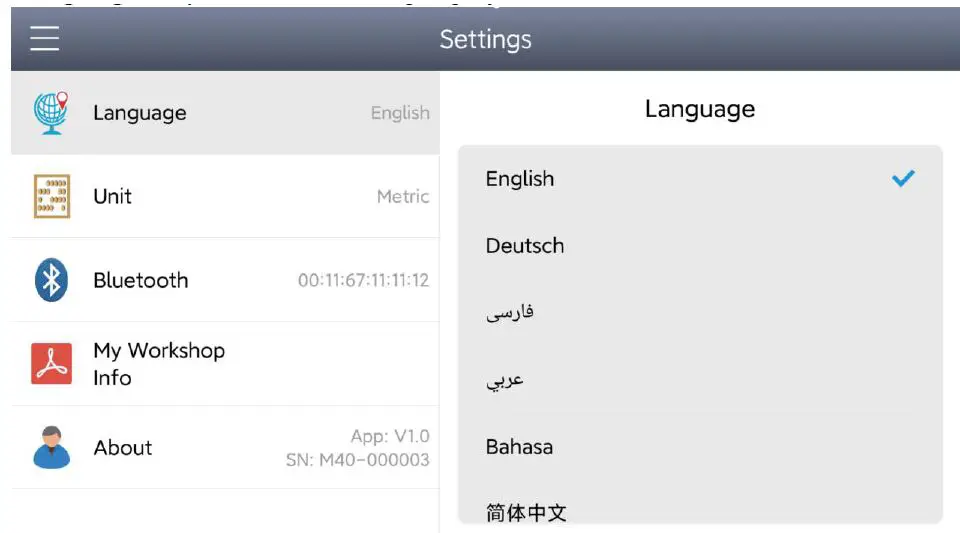This screenshot has height=533, width=960.
Task: Click the abacus Unit icon
Action: click(52, 196)
